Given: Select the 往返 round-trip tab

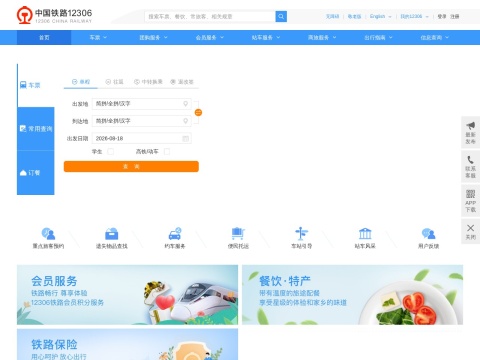Looking at the screenshot, I should point(114,82).
